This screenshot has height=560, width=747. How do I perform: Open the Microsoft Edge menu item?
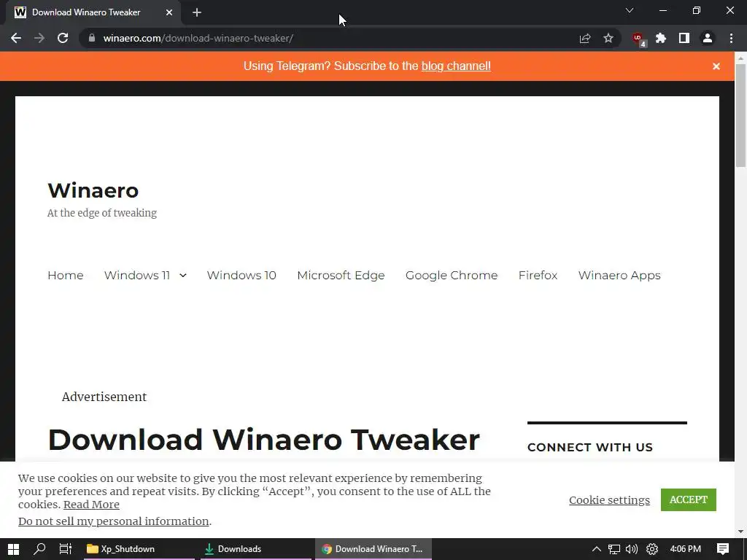(x=341, y=275)
